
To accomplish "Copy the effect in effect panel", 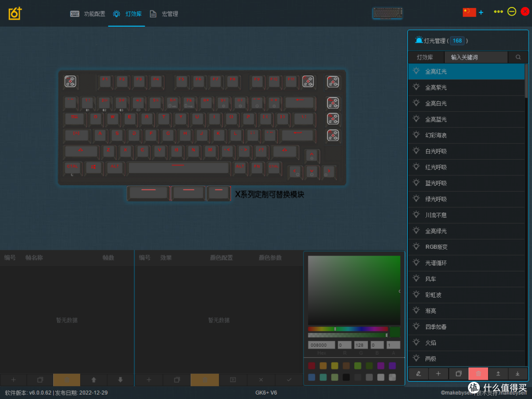I will 177,380.
